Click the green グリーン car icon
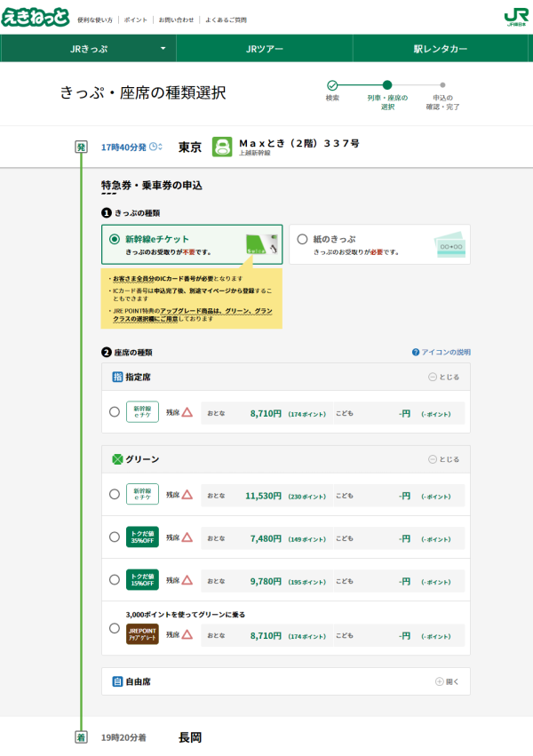The image size is (533, 756). 117,459
